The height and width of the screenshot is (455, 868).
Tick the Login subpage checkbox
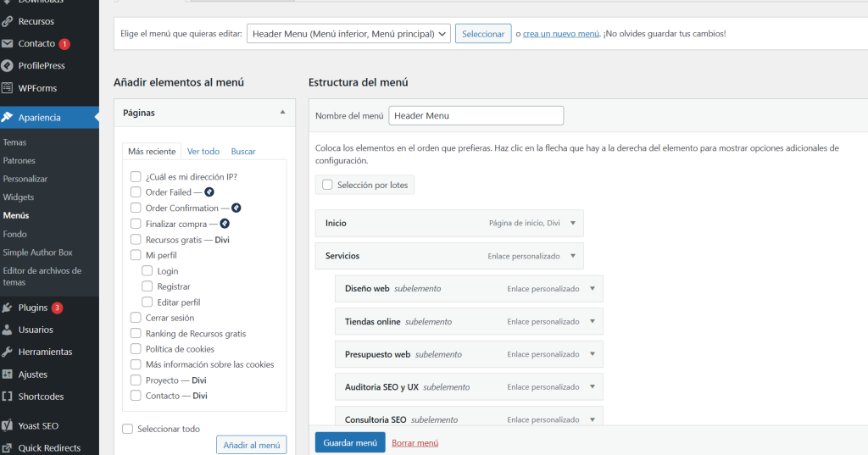tap(147, 270)
